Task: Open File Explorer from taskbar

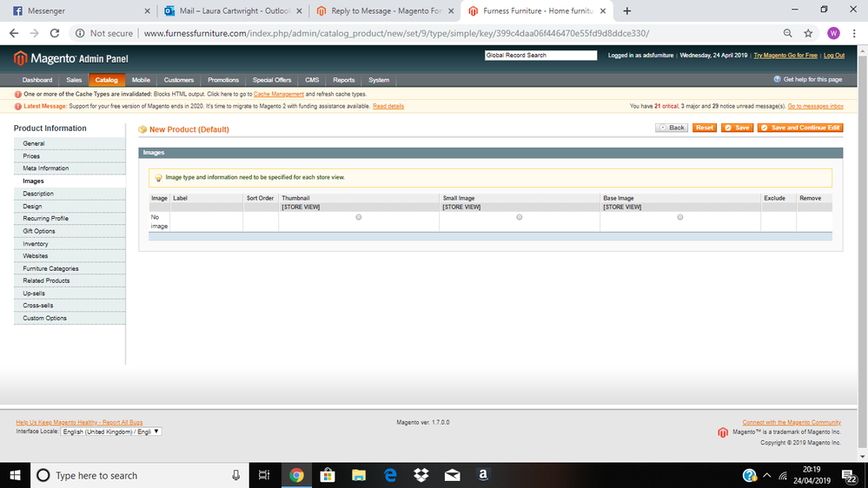Action: [x=359, y=475]
